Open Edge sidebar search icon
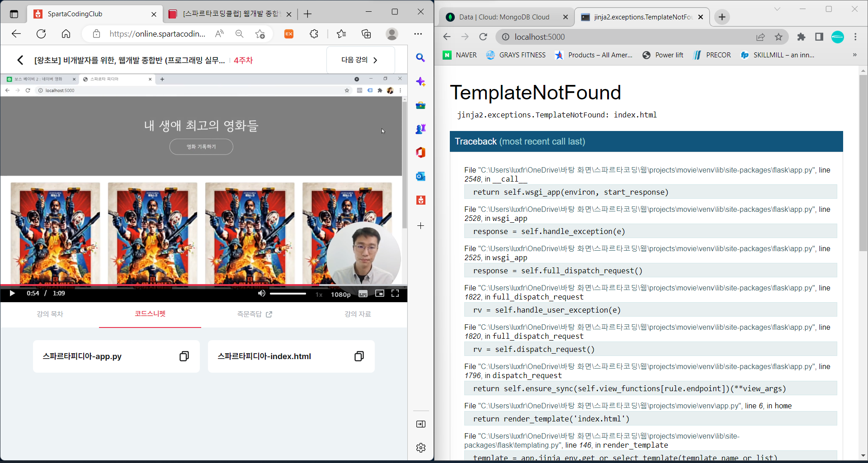Image resolution: width=868 pixels, height=463 pixels. pyautogui.click(x=421, y=58)
